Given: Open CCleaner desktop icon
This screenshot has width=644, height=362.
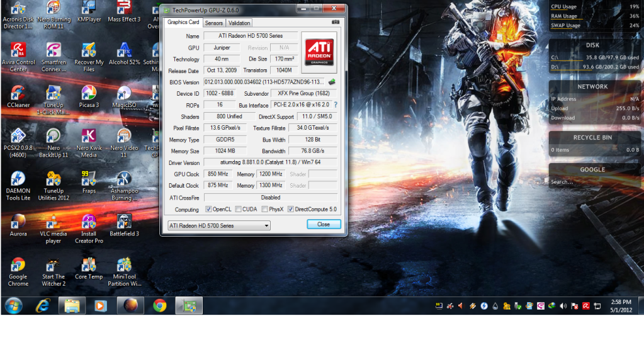Looking at the screenshot, I should (18, 97).
